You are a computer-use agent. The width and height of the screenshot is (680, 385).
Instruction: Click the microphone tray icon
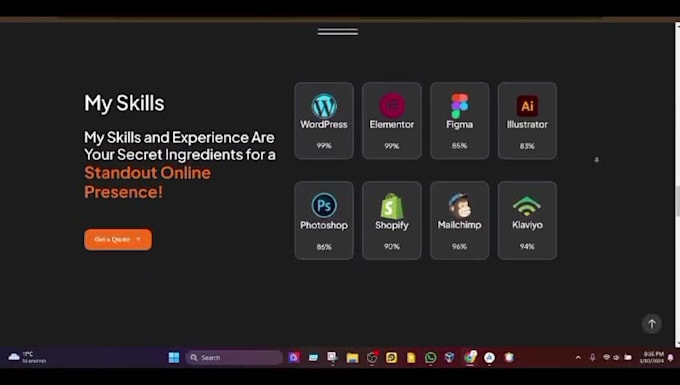click(592, 357)
